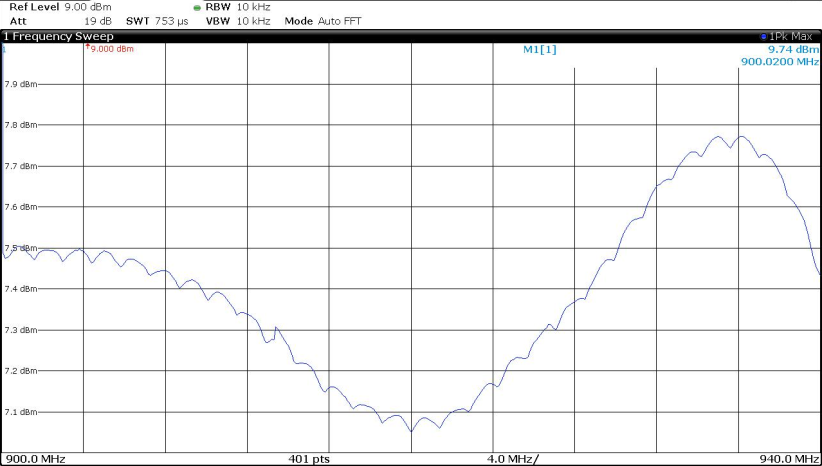Click the green dot beside RBW
Screen dimensions: 822x466
click(x=197, y=8)
